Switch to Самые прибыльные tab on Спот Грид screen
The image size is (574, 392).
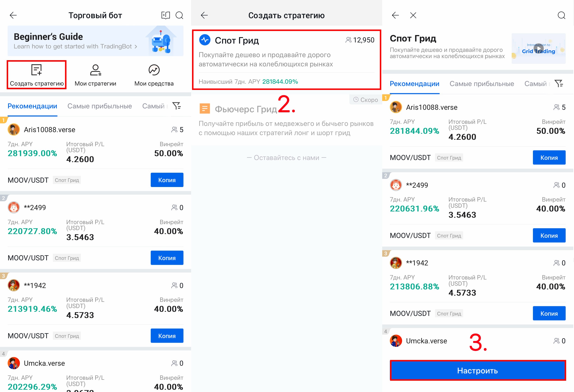(x=481, y=84)
